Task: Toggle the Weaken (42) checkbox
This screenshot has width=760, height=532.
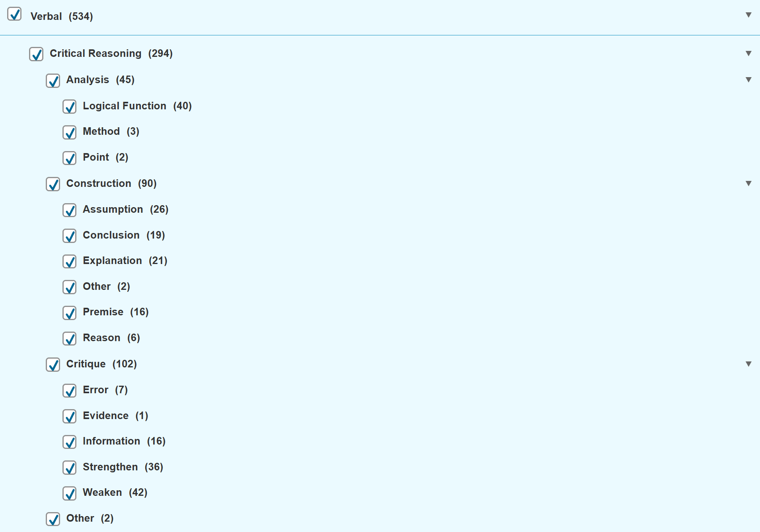Action: [x=70, y=493]
